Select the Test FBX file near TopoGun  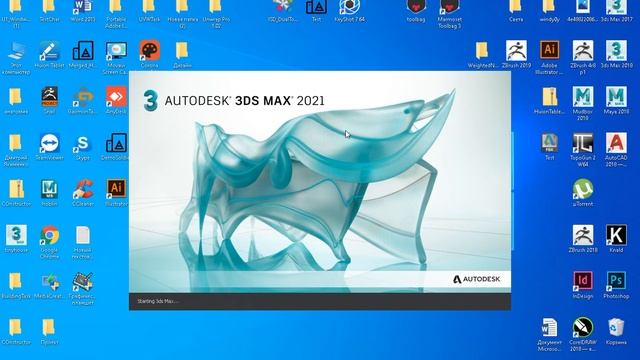(549, 147)
